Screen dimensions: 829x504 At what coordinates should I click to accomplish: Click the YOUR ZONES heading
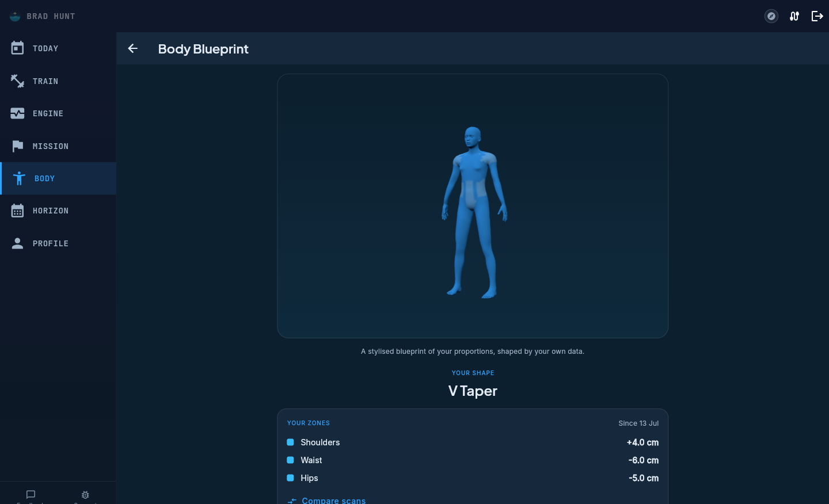[x=309, y=423]
